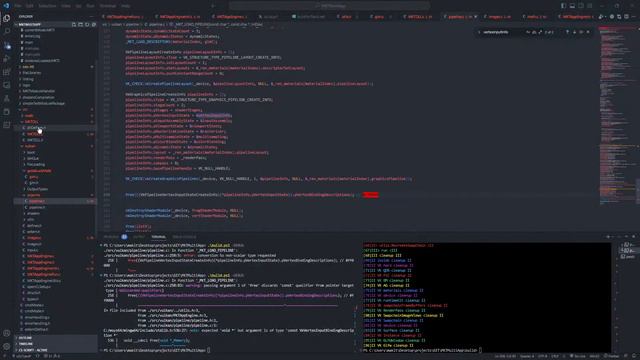
Task: Click New Folder icon in Explorer header
Action: coord(80,24)
